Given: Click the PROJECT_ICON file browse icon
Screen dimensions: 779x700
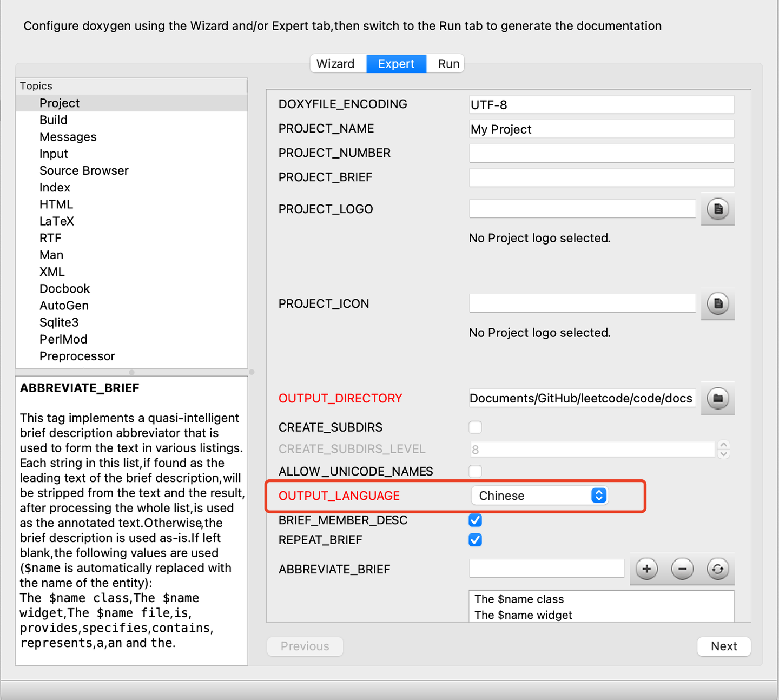Looking at the screenshot, I should (x=717, y=303).
